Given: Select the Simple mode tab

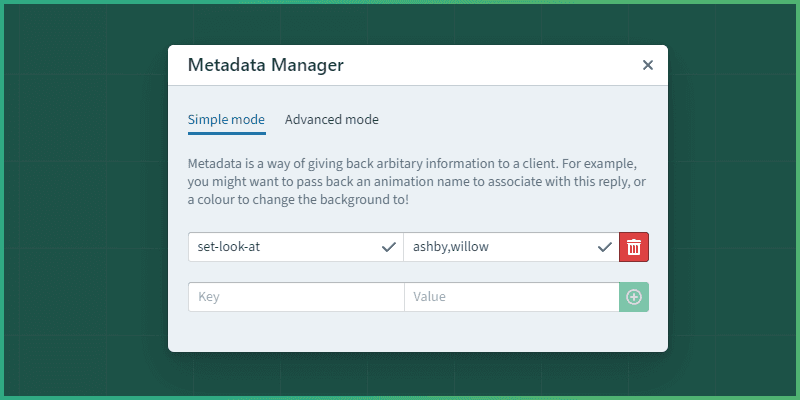Looking at the screenshot, I should (226, 120).
